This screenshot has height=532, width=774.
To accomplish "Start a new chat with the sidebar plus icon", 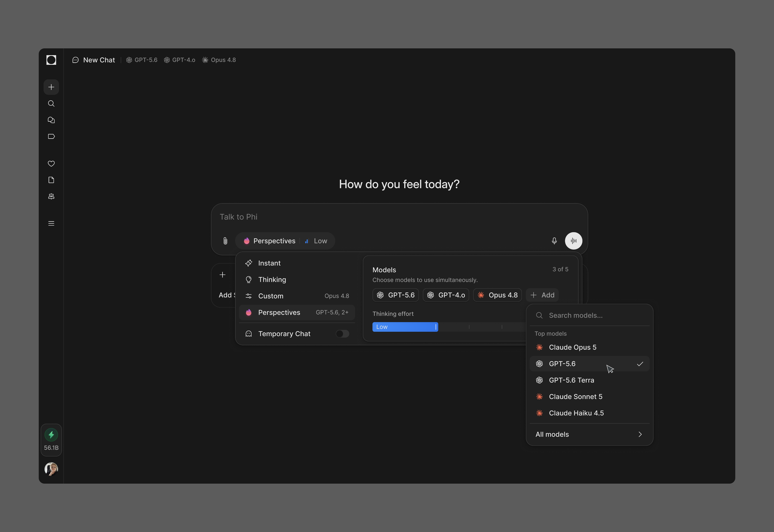I will tap(51, 87).
